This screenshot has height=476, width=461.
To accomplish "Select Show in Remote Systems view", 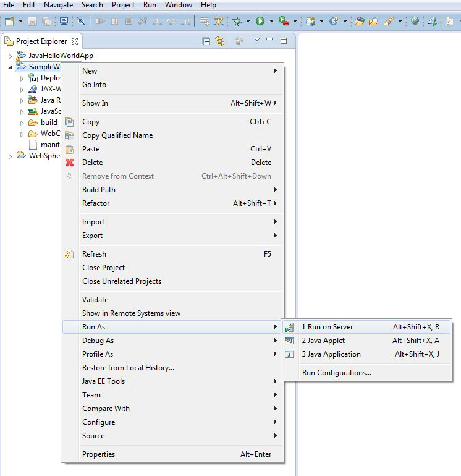I will click(173, 313).
